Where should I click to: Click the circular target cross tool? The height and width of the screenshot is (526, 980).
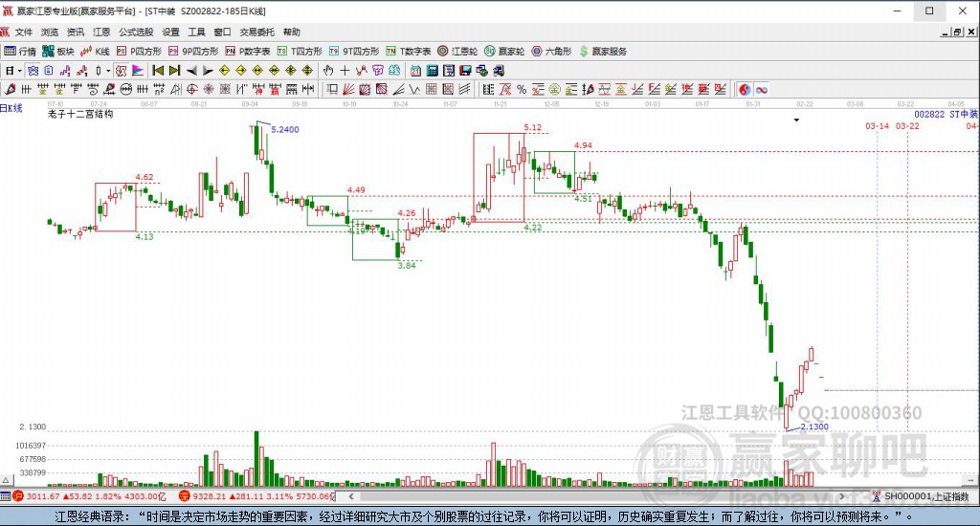coord(191,89)
